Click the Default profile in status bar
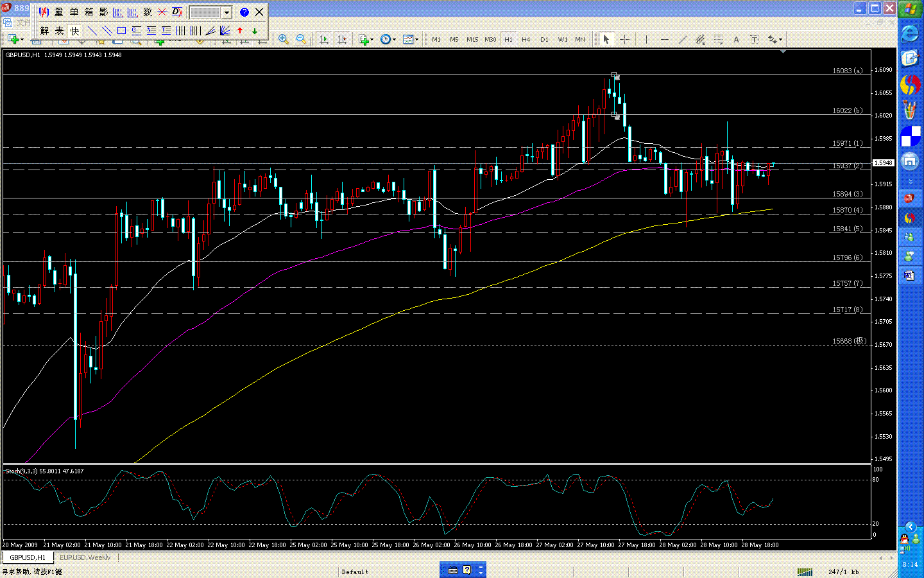The height and width of the screenshot is (578, 924). [x=355, y=572]
